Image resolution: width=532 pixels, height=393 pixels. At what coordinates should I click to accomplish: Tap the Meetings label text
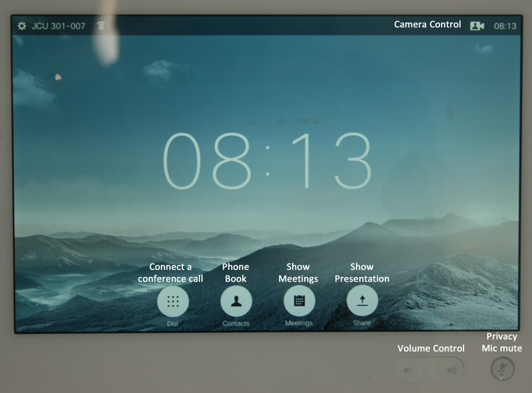298,323
